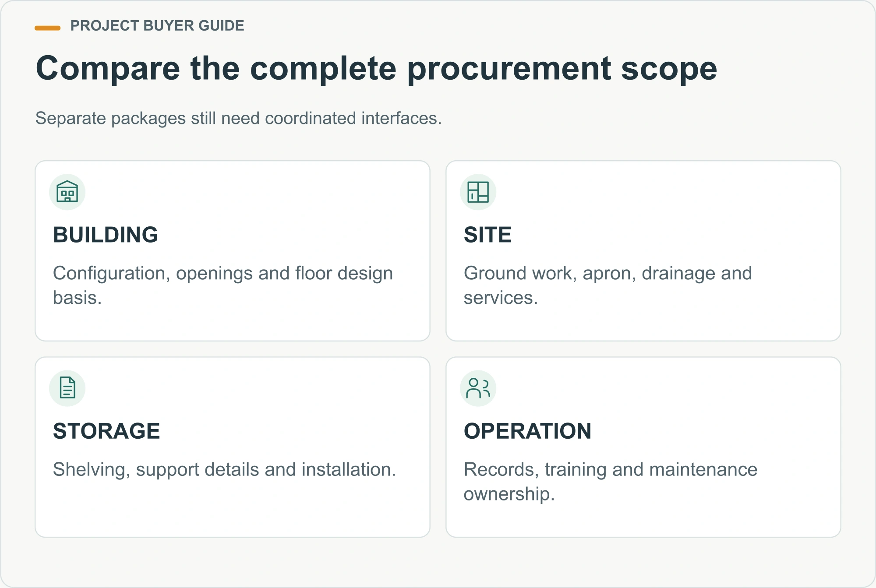Click "Separate packages still need coordinated interfaces."
This screenshot has width=876, height=588.
point(238,118)
